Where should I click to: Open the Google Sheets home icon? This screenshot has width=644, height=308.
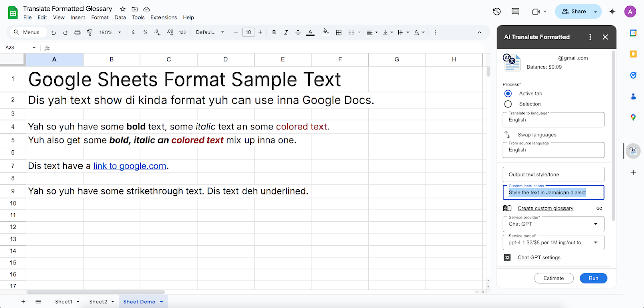click(x=13, y=13)
